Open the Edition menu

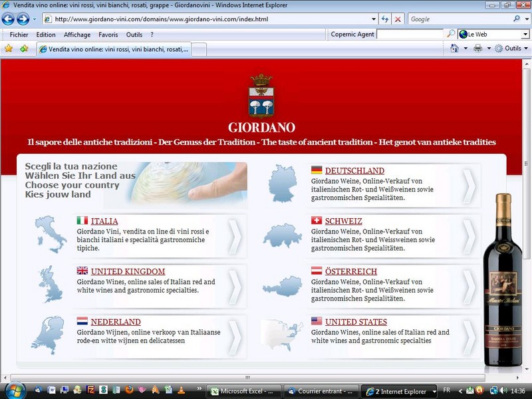(46, 35)
